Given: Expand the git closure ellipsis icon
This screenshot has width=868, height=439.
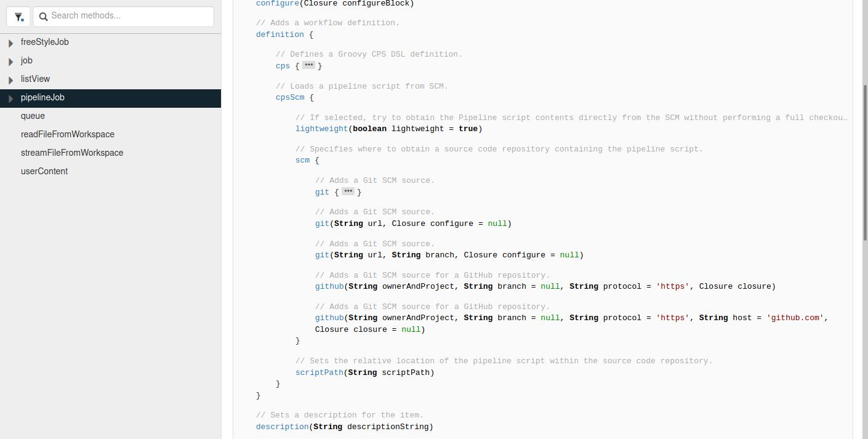Looking at the screenshot, I should 348,191.
